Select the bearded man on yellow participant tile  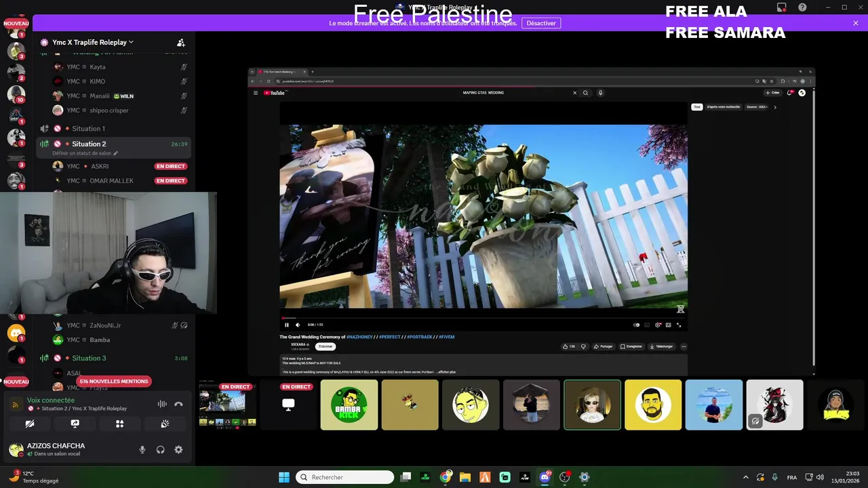653,405
